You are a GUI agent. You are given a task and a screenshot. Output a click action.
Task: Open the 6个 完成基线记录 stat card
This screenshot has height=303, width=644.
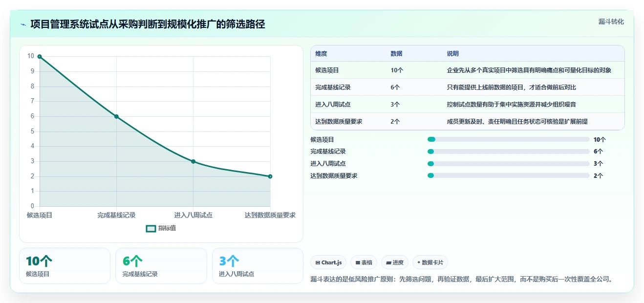tap(161, 266)
